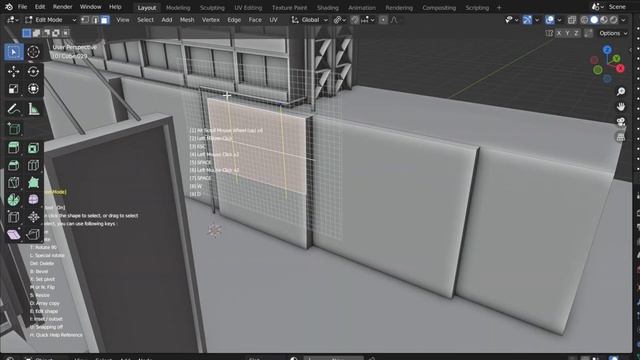Expand the overlays options dropdown arrow

pos(560,20)
